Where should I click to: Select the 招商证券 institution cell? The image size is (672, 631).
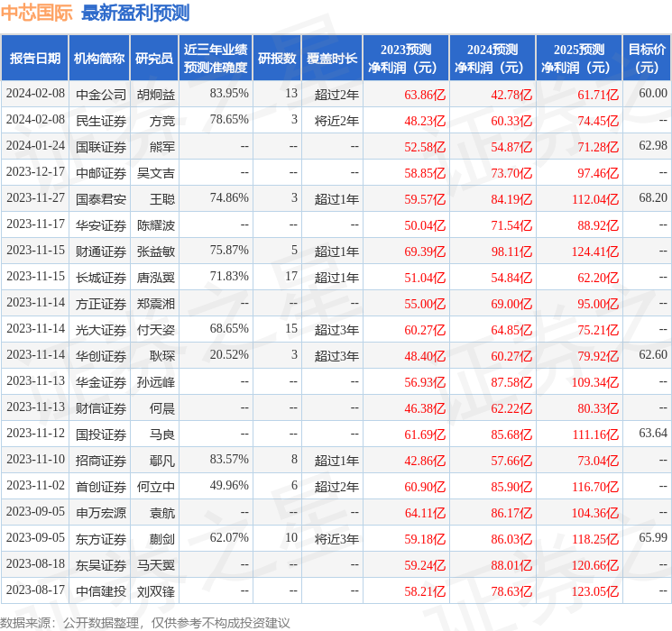101,461
